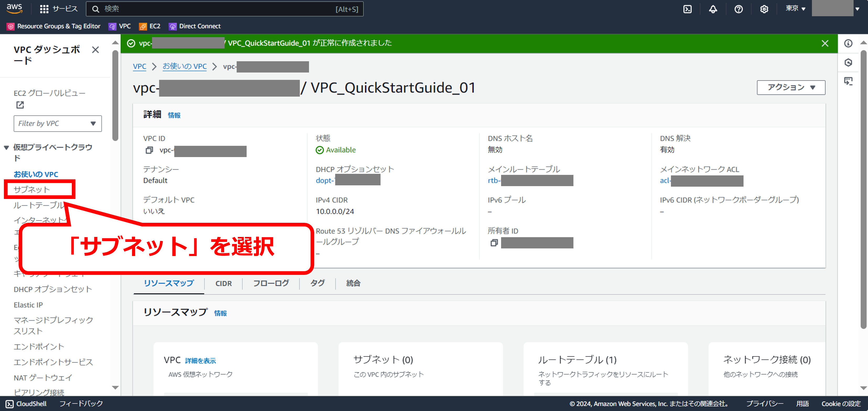Select サブネット in sidebar

click(32, 190)
